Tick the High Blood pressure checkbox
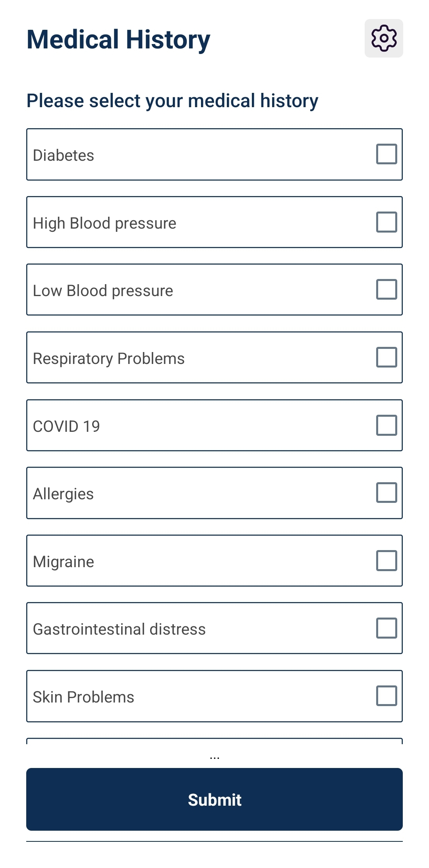429x868 pixels. point(386,222)
